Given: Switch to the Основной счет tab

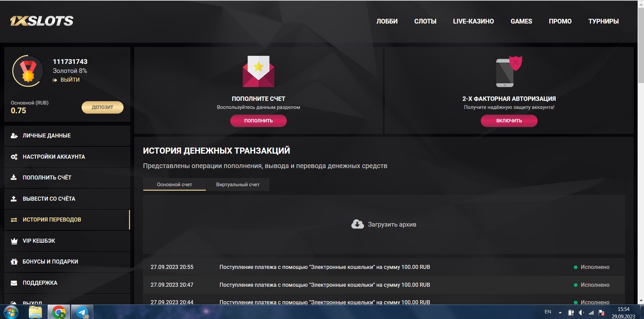Looking at the screenshot, I should coord(174,185).
